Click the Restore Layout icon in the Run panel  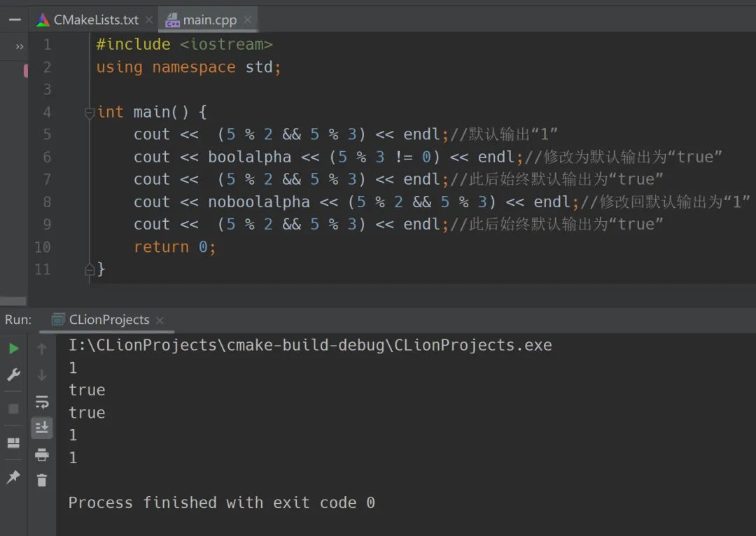pyautogui.click(x=13, y=443)
